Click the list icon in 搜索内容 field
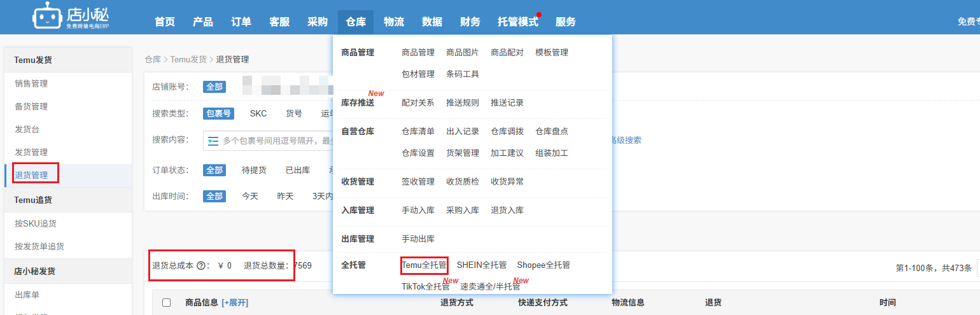This screenshot has width=980, height=315. coord(213,140)
